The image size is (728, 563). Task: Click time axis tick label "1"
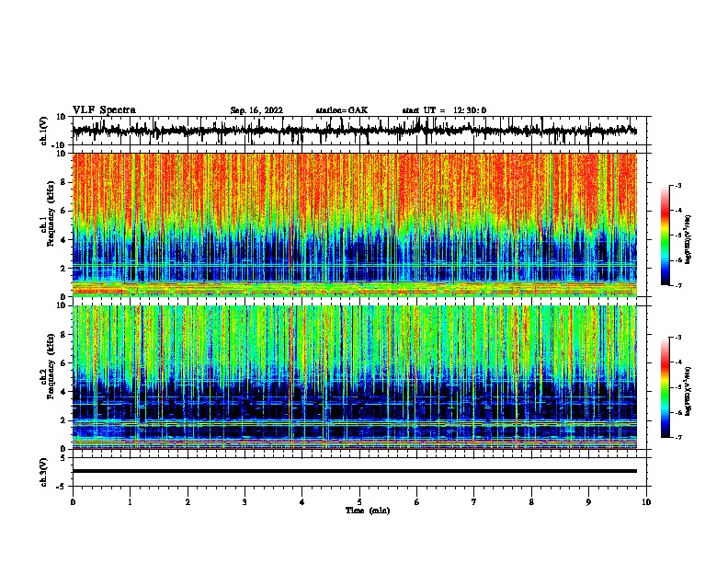[x=130, y=502]
